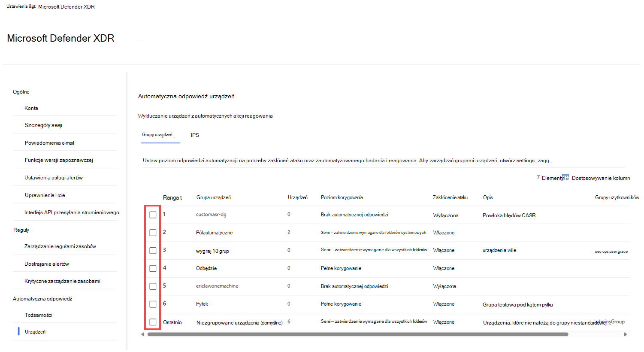Click device count 2 in Półautomatyczne row
The height and width of the screenshot is (352, 644).
pos(289,232)
